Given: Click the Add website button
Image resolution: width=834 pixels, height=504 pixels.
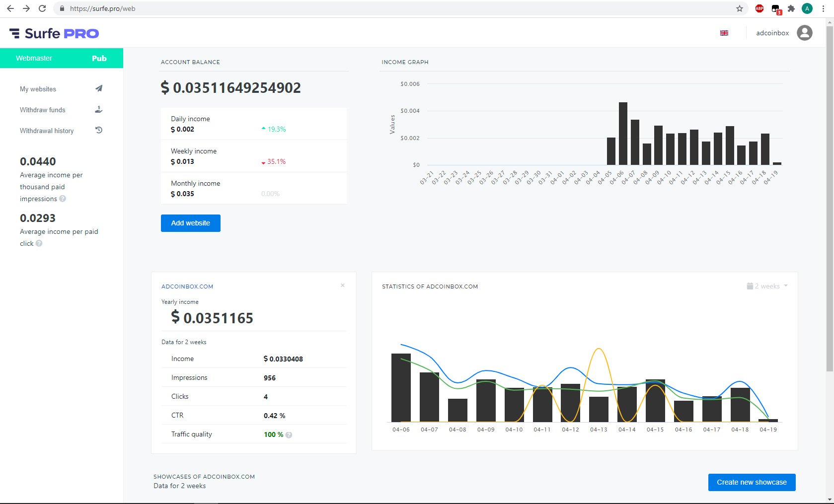Looking at the screenshot, I should [x=191, y=223].
